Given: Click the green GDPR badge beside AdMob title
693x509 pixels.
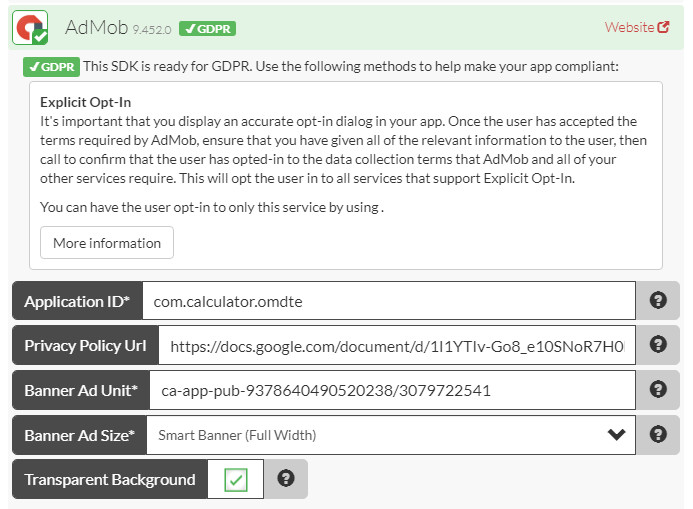Looking at the screenshot, I should [207, 29].
